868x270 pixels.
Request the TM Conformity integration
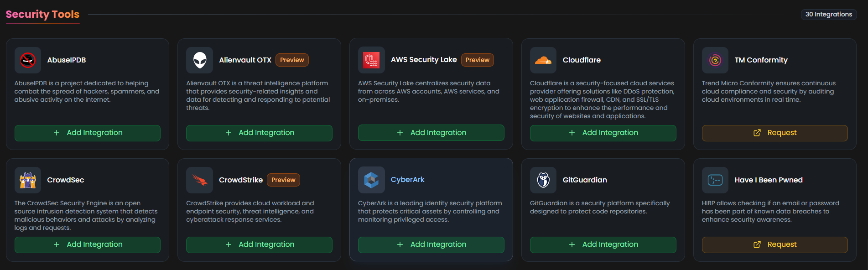[775, 133]
